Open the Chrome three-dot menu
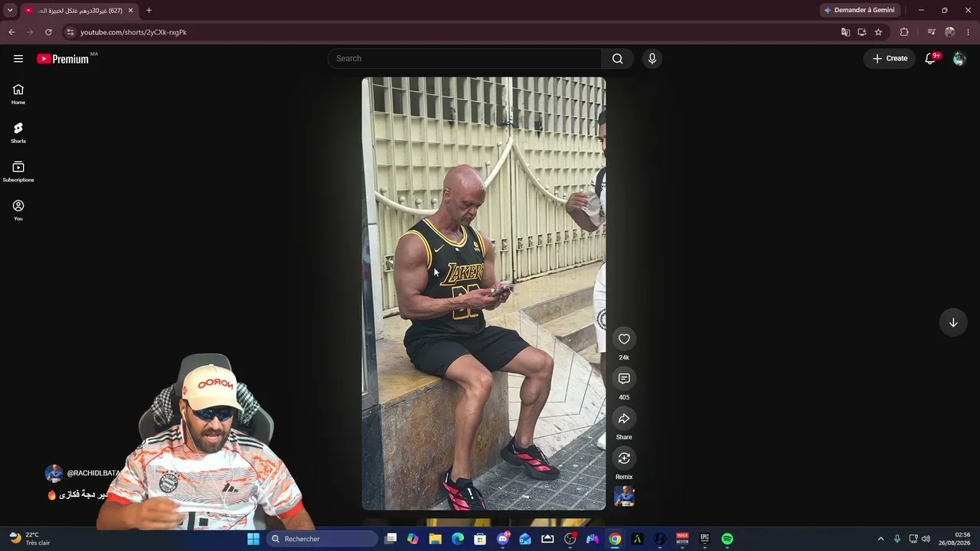 click(x=969, y=32)
